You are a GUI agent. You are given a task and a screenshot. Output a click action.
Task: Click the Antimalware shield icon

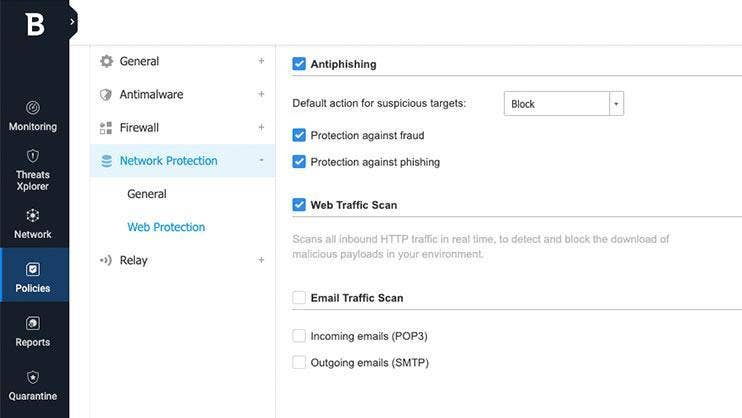[x=106, y=95]
